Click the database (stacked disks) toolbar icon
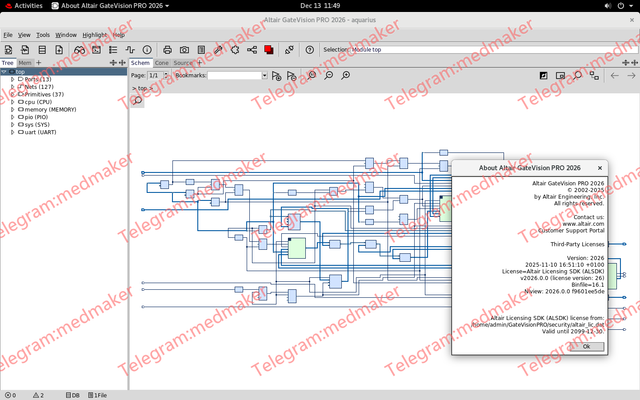This screenshot has width=640, height=400. coord(42,50)
